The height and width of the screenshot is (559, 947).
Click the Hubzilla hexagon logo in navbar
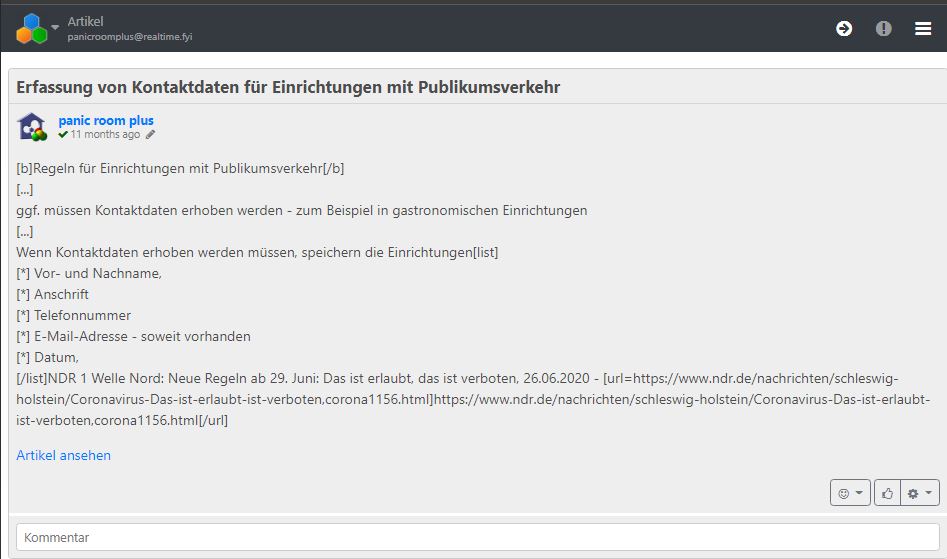[31, 28]
